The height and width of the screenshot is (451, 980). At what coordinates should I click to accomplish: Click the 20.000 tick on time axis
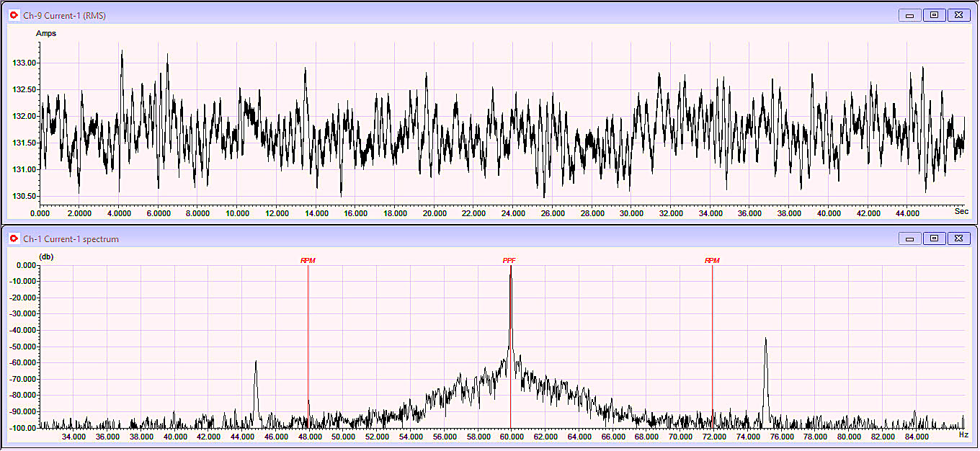(435, 213)
